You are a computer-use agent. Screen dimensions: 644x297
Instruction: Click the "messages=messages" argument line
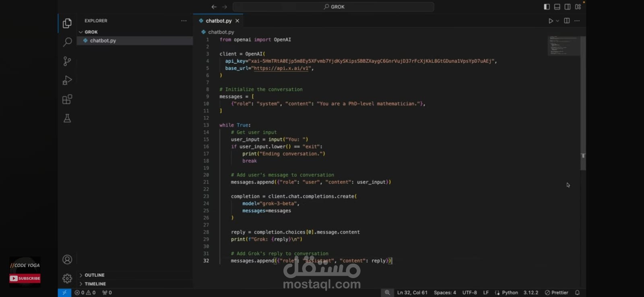click(x=266, y=211)
